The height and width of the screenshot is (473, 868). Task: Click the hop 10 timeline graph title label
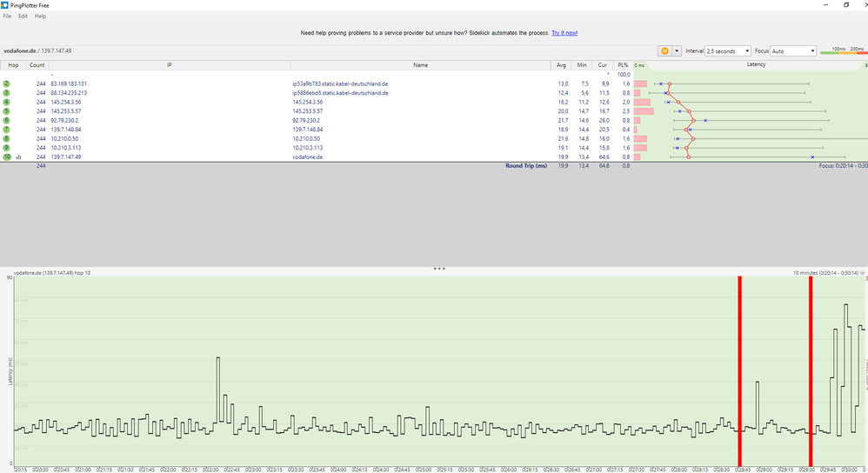tap(52, 273)
